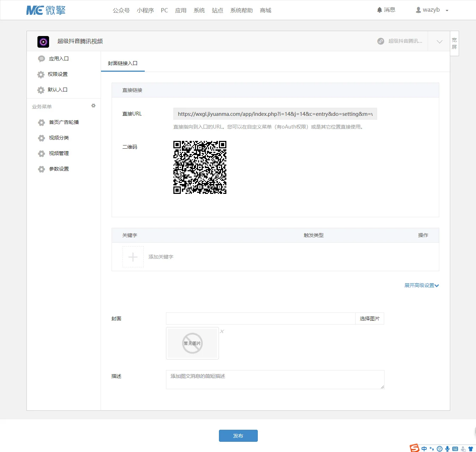Click the 选择图片 button
Viewport: 476px width, 452px height.
(x=370, y=319)
